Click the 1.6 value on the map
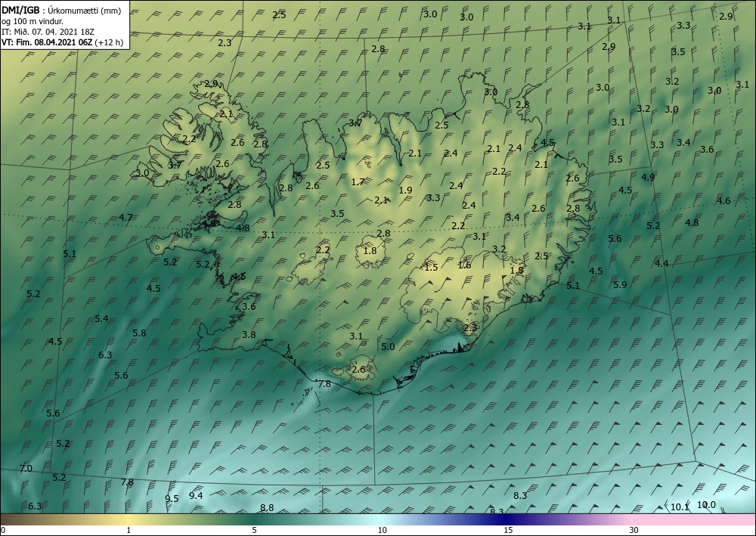The height and width of the screenshot is (536, 756). pyautogui.click(x=464, y=265)
